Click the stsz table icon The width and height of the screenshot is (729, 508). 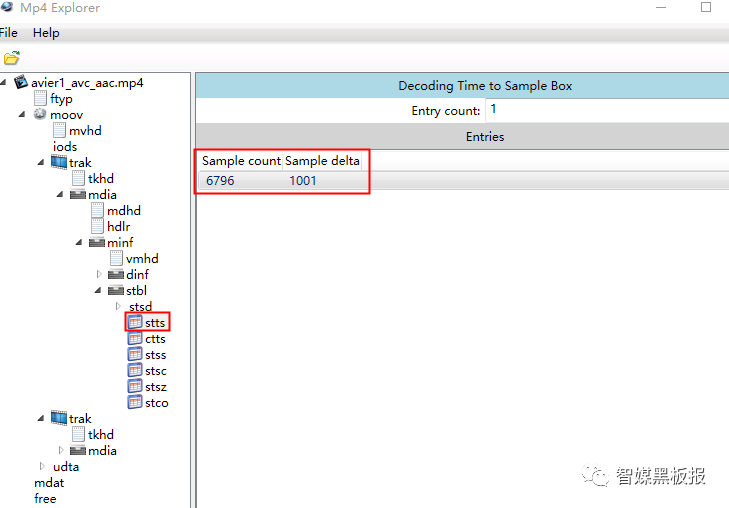click(x=135, y=386)
